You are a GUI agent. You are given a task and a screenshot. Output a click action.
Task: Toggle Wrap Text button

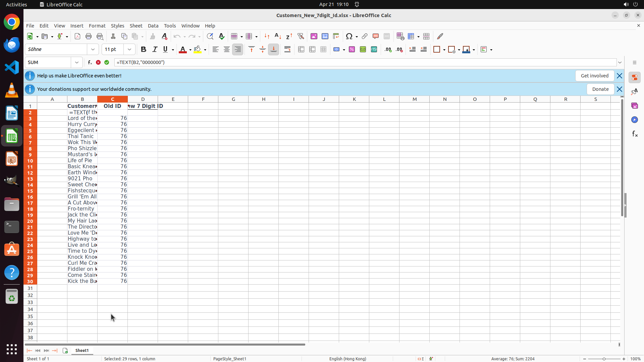pos(287,49)
